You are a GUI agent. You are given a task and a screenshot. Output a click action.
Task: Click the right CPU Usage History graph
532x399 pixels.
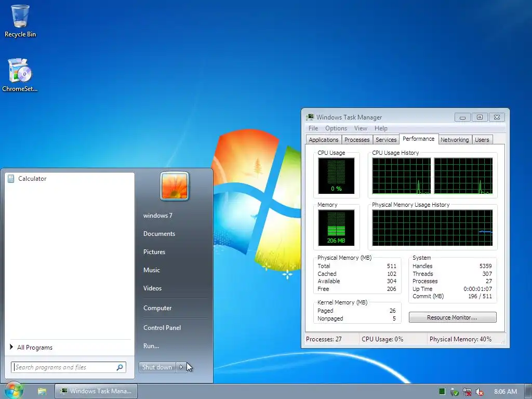coord(463,176)
